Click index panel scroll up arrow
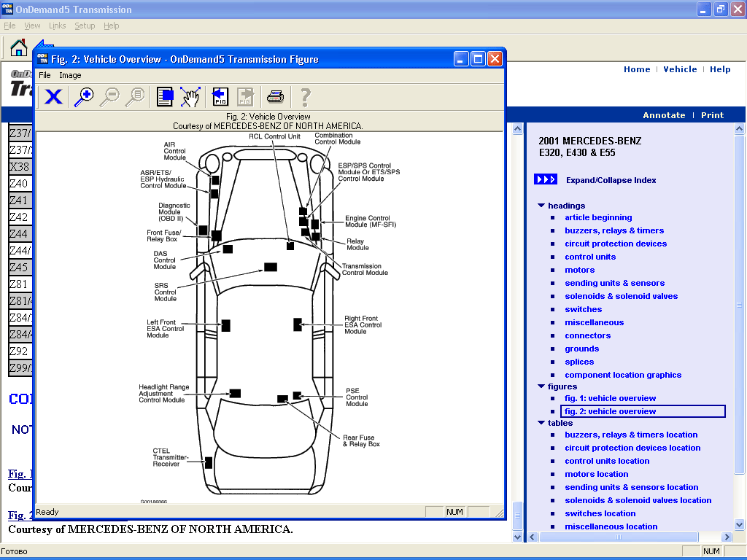 tap(740, 128)
